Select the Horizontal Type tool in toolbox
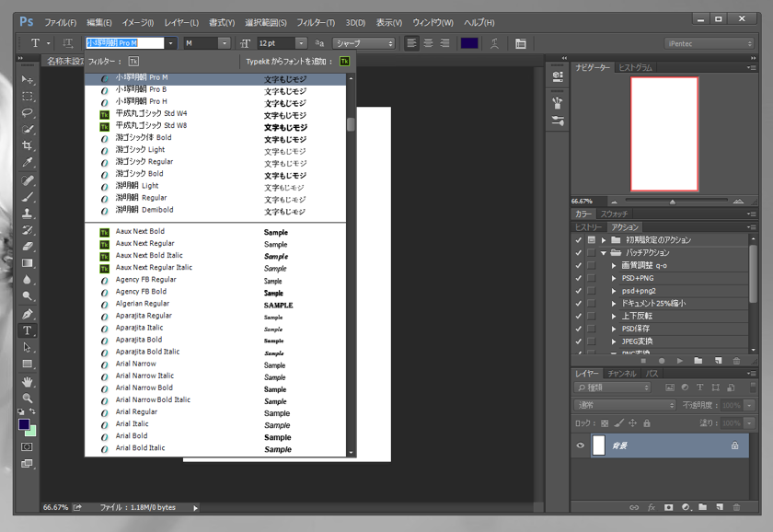 coord(27,330)
